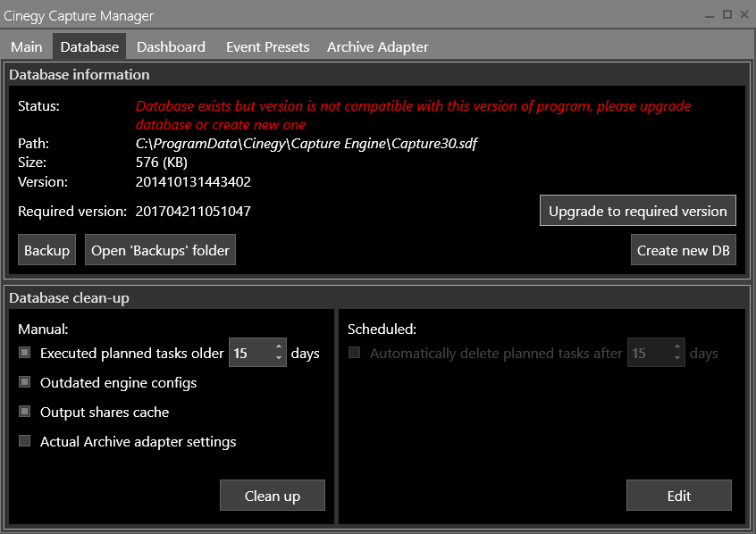Click the Database information panel header
This screenshot has height=534, width=756.
[79, 75]
